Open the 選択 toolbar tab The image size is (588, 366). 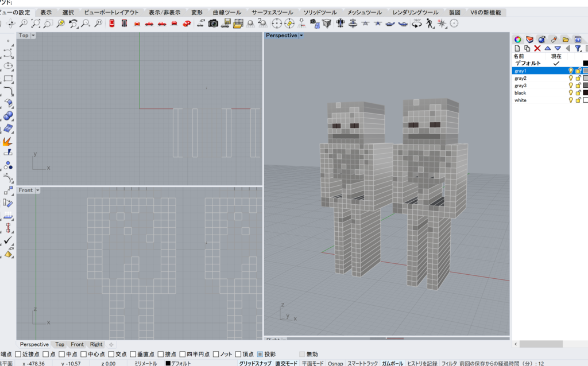point(68,13)
